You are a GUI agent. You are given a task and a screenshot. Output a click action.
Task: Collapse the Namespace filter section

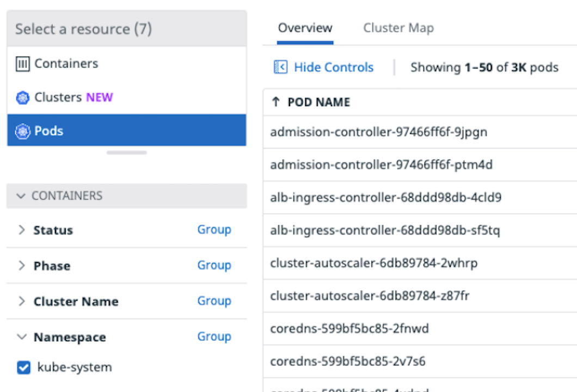[21, 337]
